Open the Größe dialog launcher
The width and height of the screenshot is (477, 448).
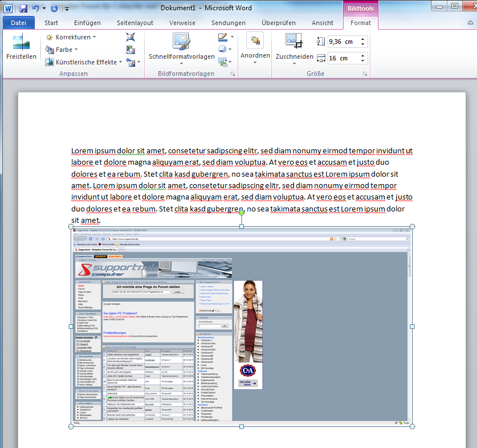coord(366,74)
